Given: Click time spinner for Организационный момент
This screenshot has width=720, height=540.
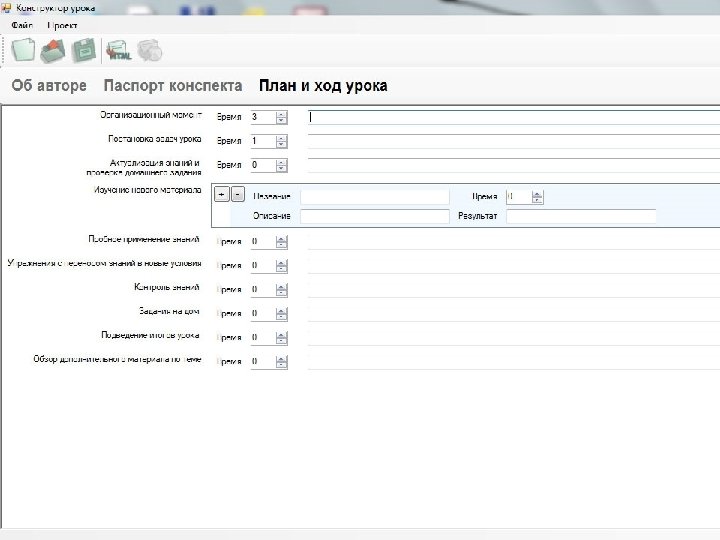Looking at the screenshot, I should (281, 117).
